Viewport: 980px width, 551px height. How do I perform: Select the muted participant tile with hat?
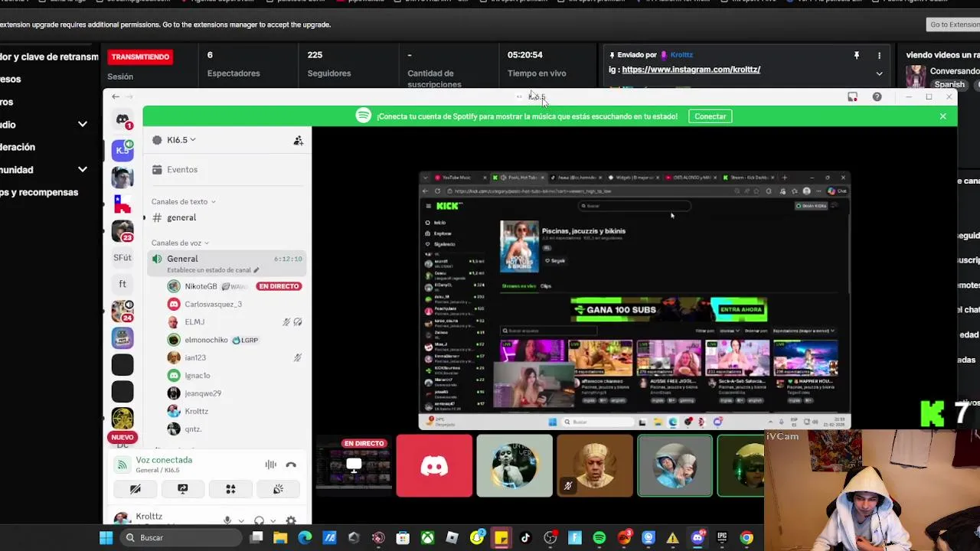tap(595, 465)
